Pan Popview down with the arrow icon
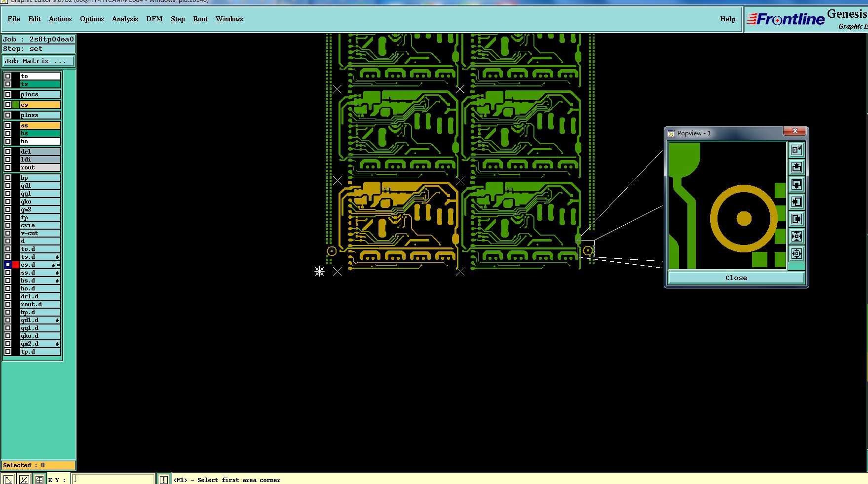The height and width of the screenshot is (484, 868). [x=796, y=184]
